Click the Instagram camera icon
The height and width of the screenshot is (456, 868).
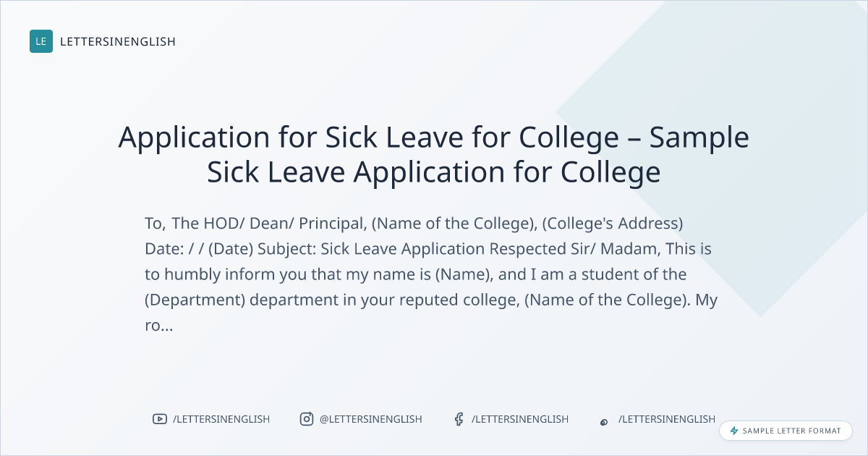(x=307, y=419)
